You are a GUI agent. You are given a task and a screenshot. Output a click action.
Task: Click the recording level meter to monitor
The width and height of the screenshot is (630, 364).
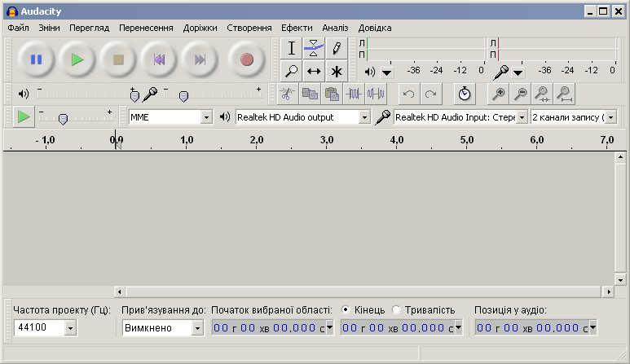coord(557,49)
